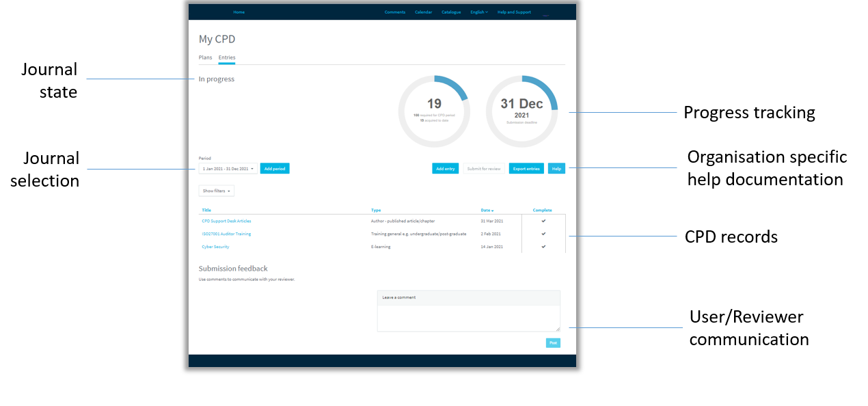The height and width of the screenshot is (406, 868).
Task: Click the Add entry button
Action: 445,168
